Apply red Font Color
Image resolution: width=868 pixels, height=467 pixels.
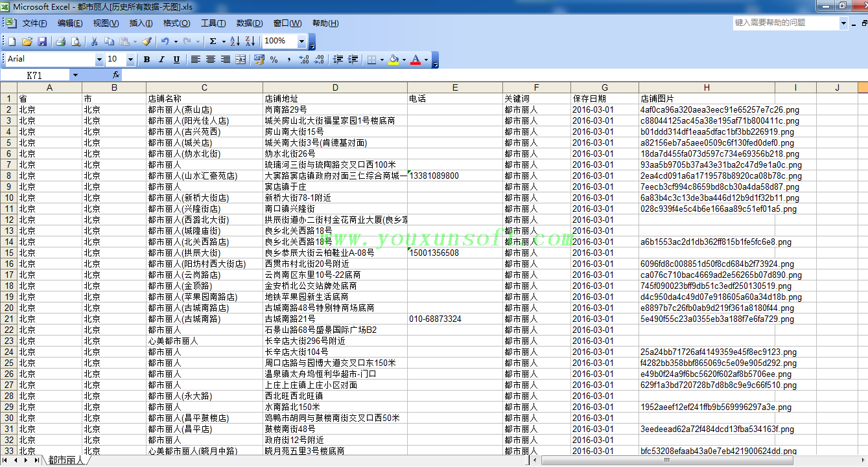[416, 60]
